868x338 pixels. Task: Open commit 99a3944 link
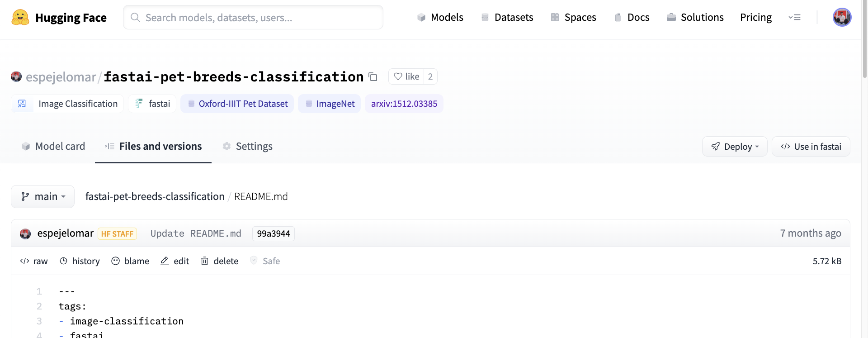pos(274,233)
